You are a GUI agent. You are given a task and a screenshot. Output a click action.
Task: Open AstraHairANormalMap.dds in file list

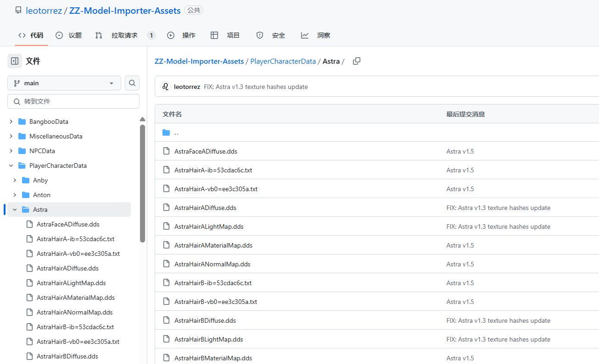click(x=212, y=264)
